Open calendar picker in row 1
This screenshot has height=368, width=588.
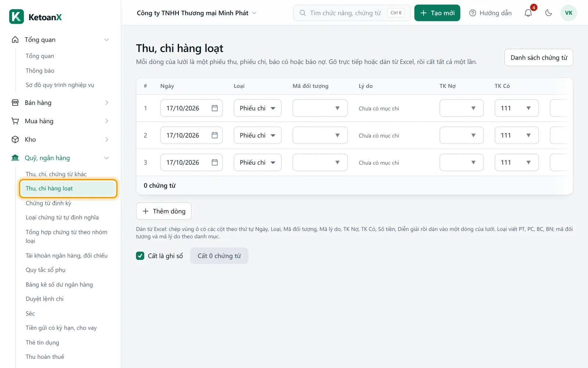coord(215,108)
